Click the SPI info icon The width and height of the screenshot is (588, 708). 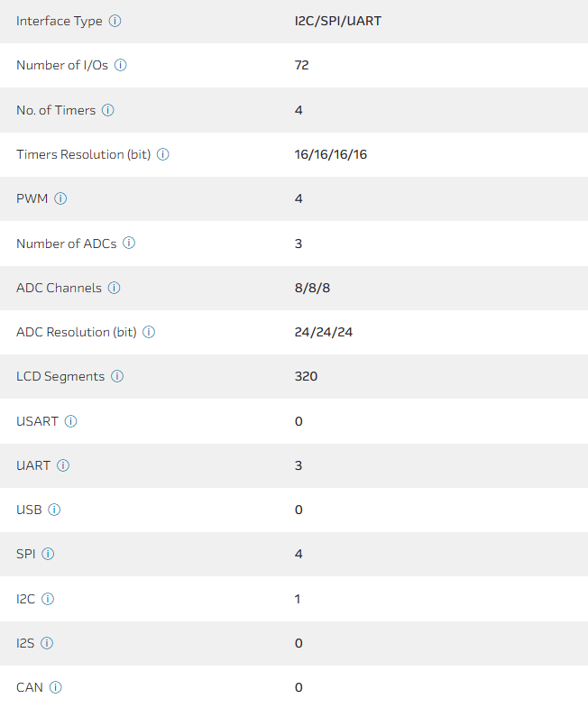pyautogui.click(x=48, y=554)
